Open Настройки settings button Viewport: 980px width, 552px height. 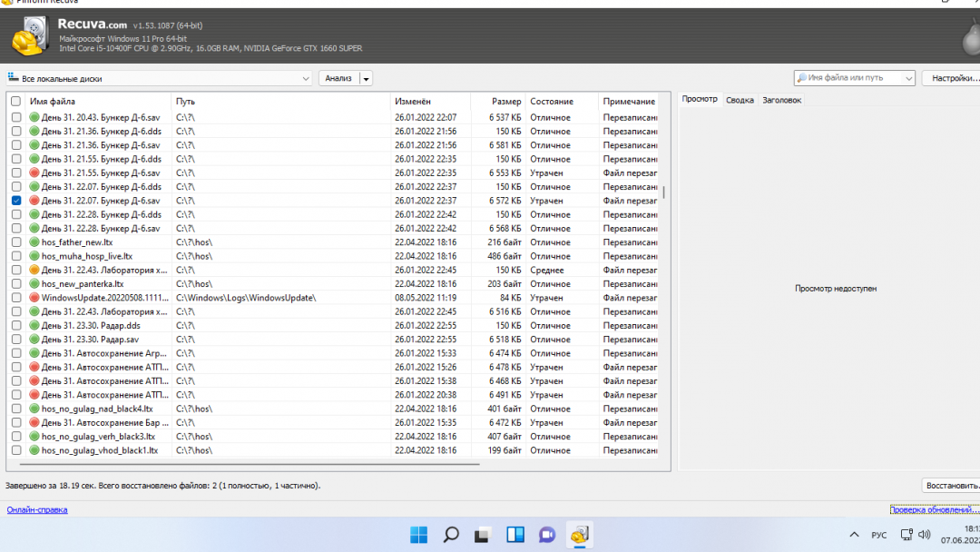(x=953, y=78)
